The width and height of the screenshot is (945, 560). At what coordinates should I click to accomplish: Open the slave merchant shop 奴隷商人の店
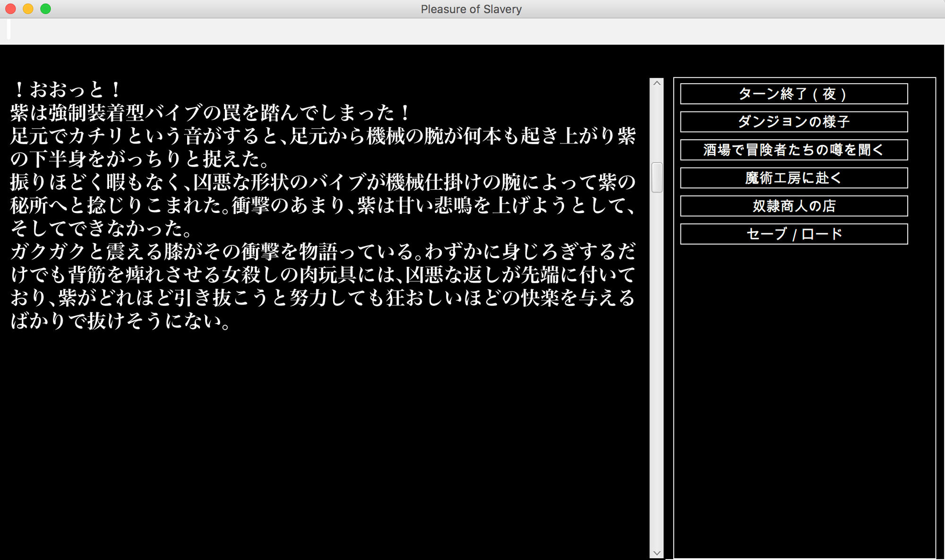[x=793, y=205]
